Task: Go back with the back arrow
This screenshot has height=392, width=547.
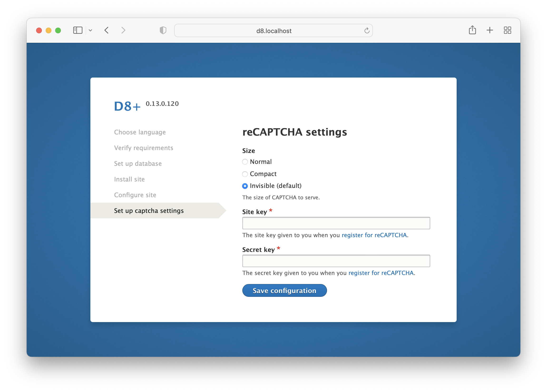Action: coord(107,30)
